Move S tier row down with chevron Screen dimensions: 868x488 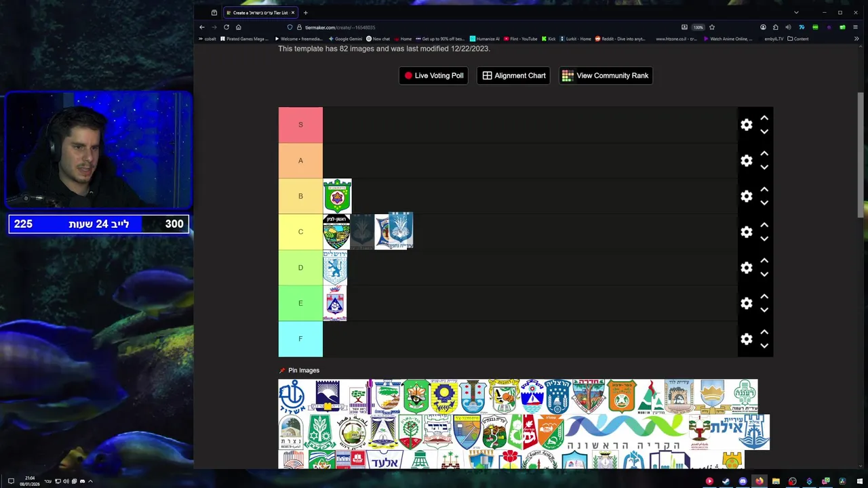coord(764,131)
